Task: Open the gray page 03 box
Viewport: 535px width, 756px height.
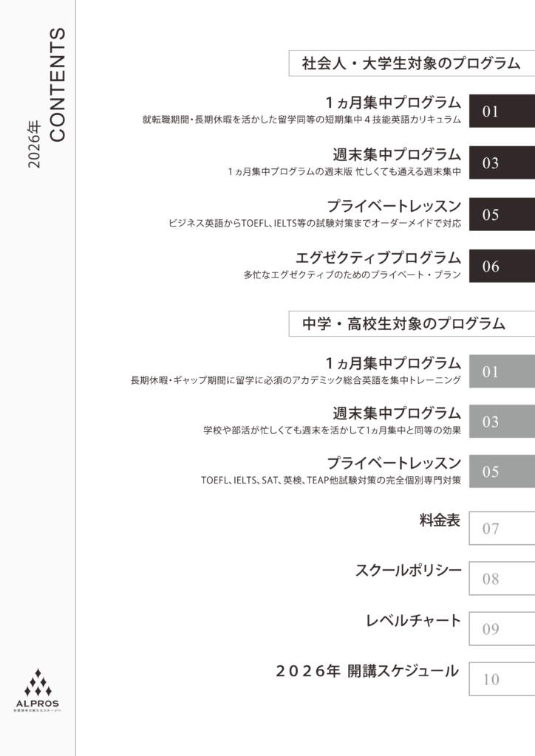Action: pos(501,422)
